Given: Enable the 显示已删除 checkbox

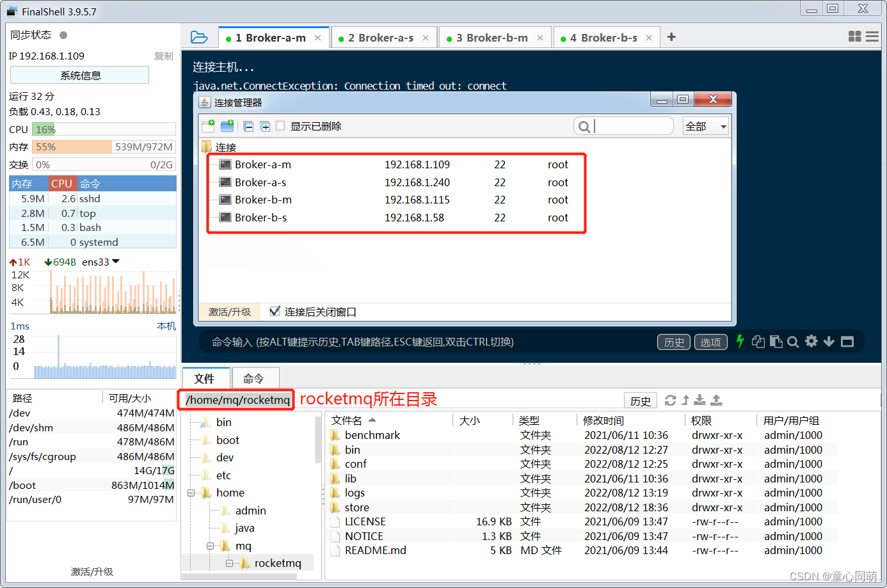Looking at the screenshot, I should (280, 126).
